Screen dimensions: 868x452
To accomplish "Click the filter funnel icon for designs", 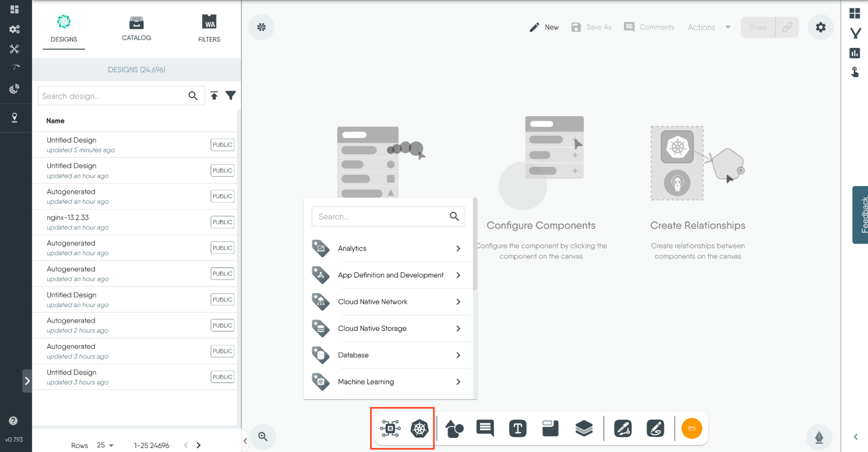I will point(231,96).
